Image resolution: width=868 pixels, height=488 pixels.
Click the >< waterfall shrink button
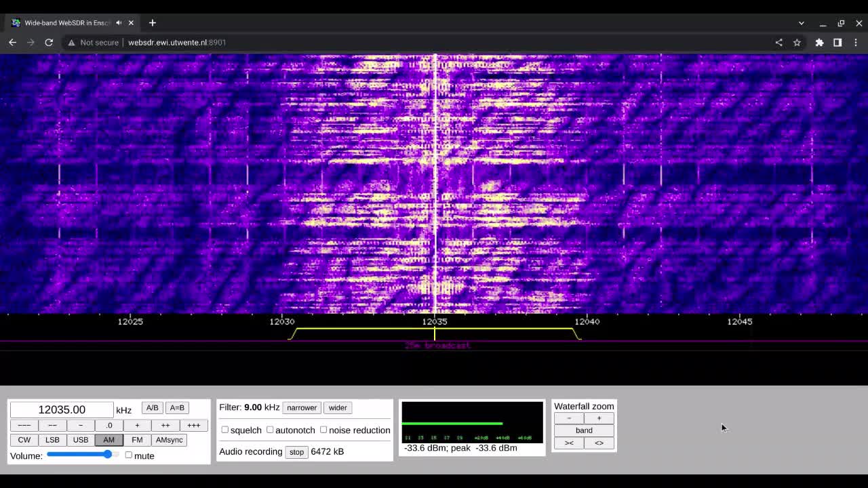569,443
